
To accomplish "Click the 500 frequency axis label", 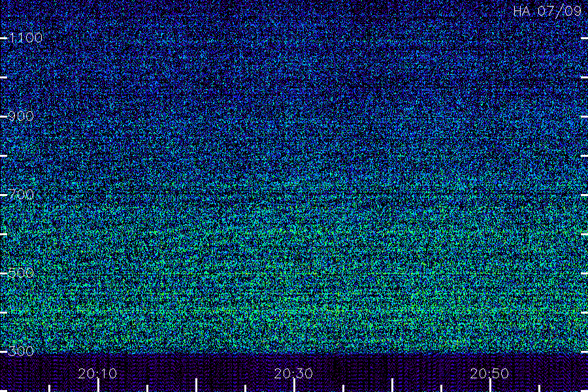I will tap(21, 273).
